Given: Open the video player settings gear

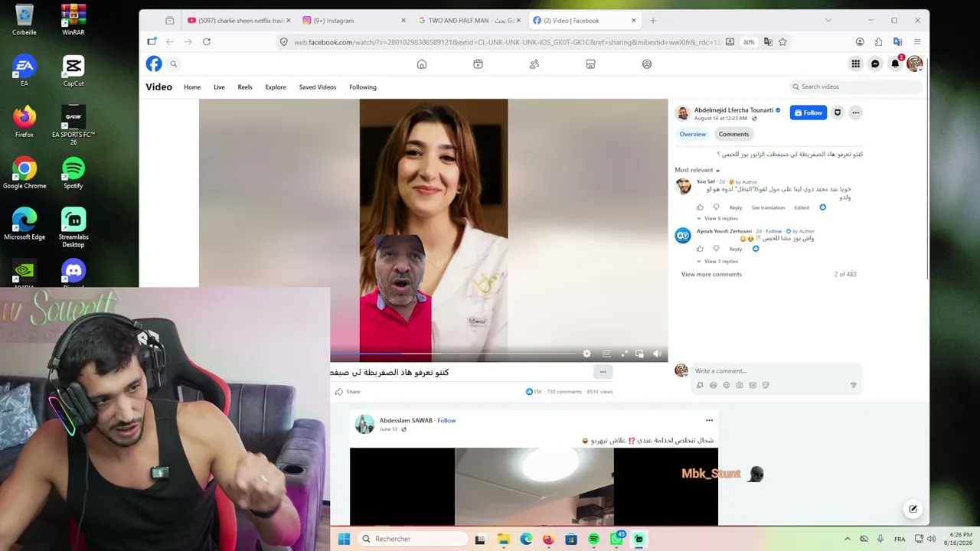Looking at the screenshot, I should [x=586, y=354].
